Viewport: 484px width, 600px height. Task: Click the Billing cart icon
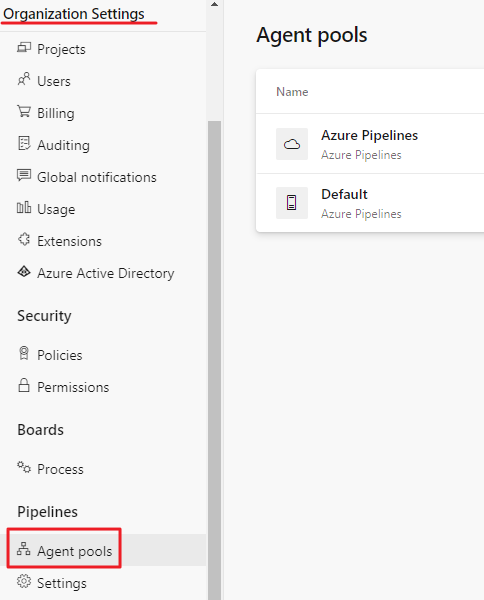(x=24, y=111)
